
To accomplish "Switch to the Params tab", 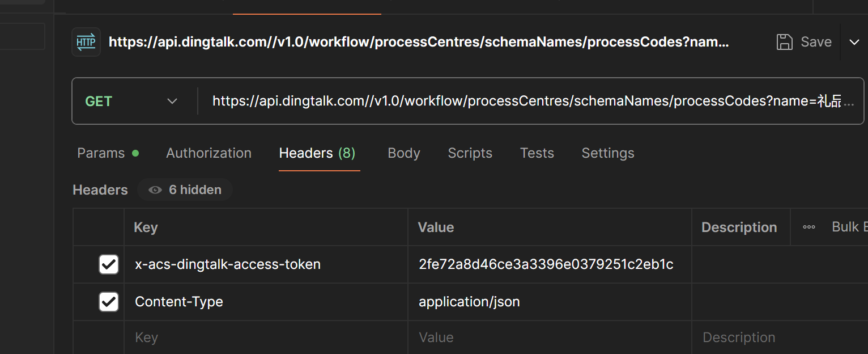I will (x=108, y=153).
